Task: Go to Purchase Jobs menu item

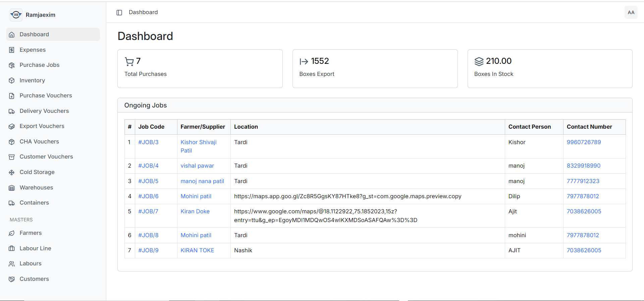Action: click(53, 65)
